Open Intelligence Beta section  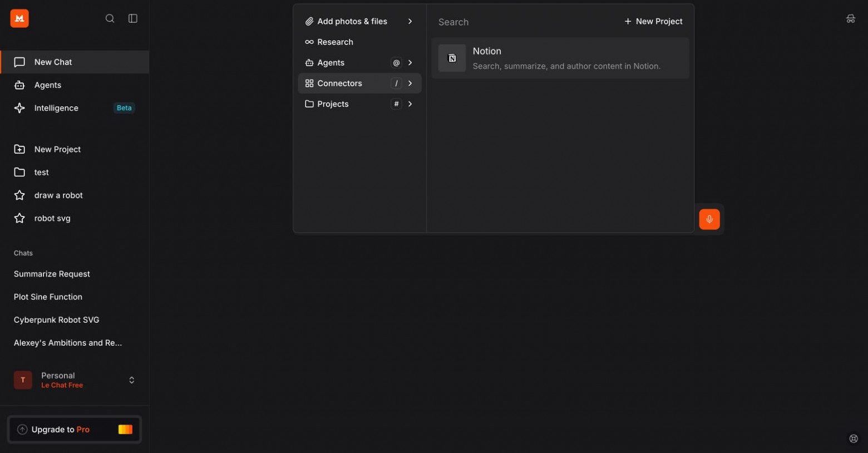pos(56,108)
